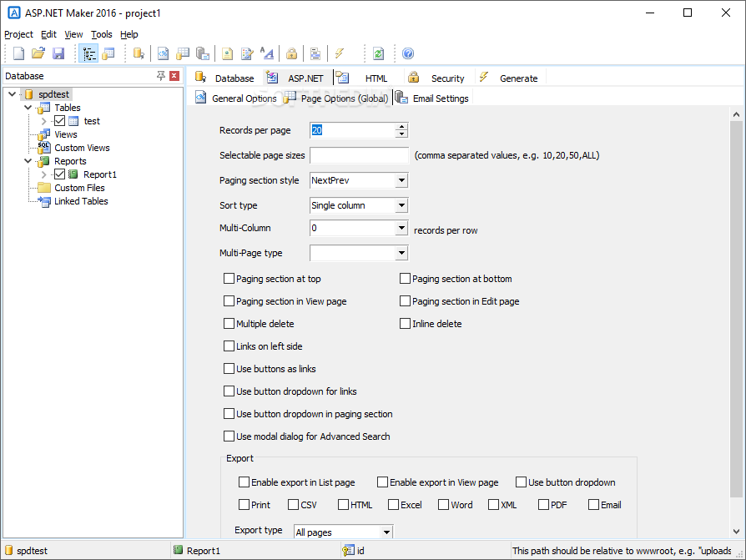Create a new project with toolbar icon
Viewport: 746px width, 560px height.
pyautogui.click(x=18, y=53)
